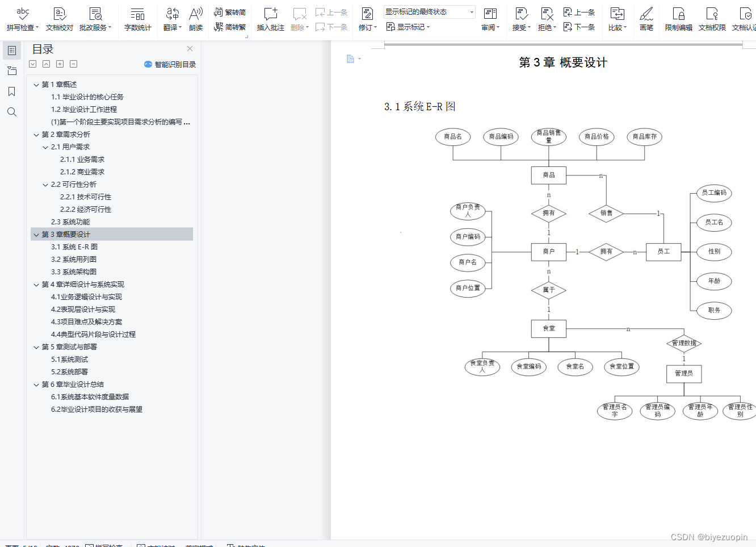This screenshot has width=756, height=547.
Task: Collapse the 第 3 章概要设计 outline node
Action: (36, 235)
